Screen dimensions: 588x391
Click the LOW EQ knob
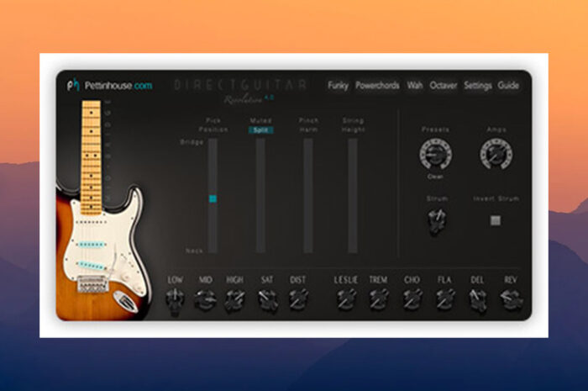click(x=175, y=300)
